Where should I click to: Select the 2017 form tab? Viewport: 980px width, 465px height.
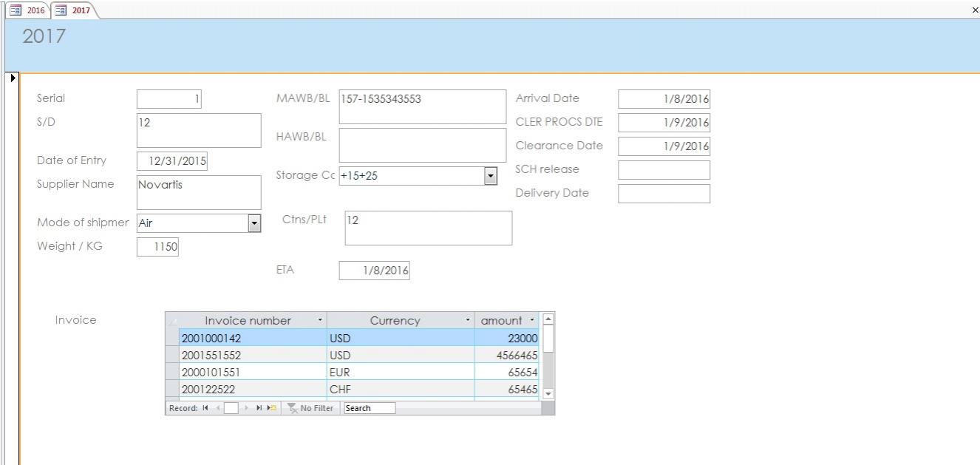point(73,10)
